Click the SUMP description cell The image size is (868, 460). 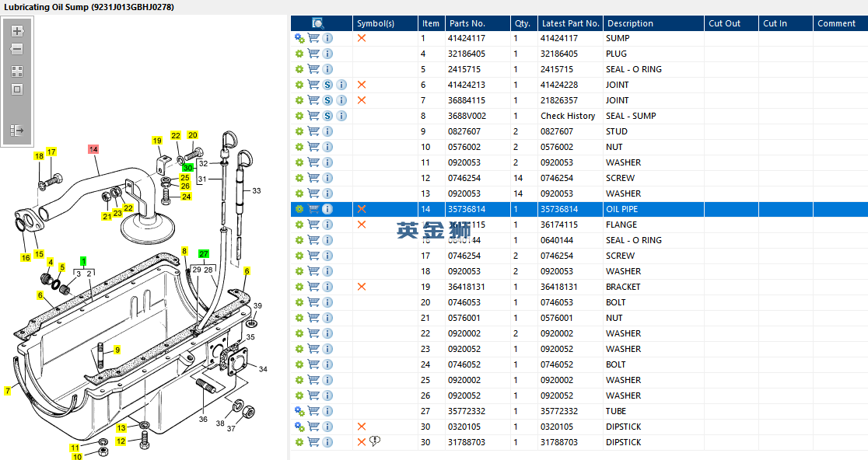[x=654, y=38]
